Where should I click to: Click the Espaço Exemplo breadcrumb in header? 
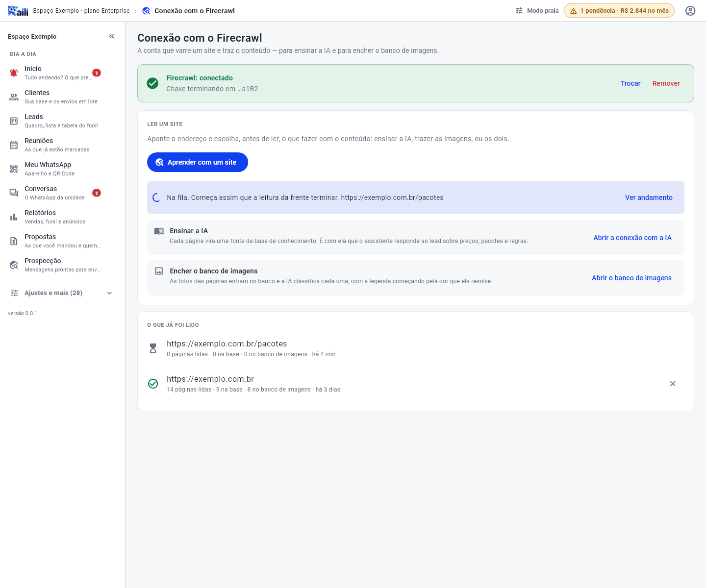click(81, 11)
